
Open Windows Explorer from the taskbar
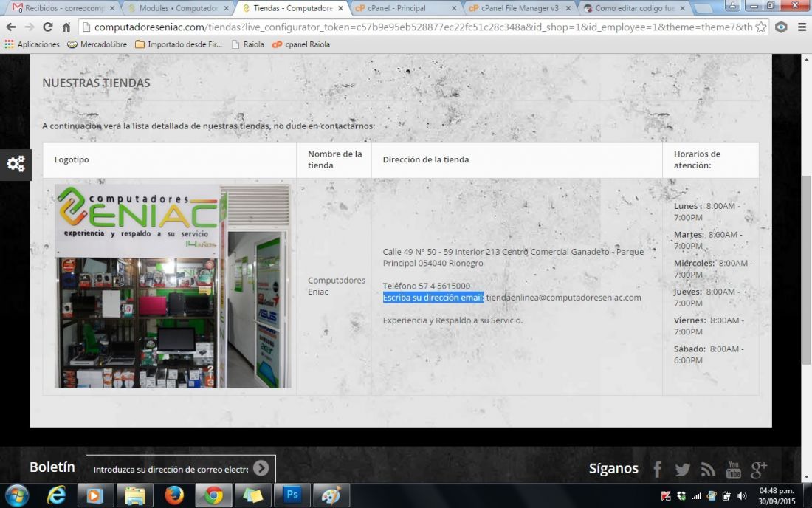click(x=134, y=495)
